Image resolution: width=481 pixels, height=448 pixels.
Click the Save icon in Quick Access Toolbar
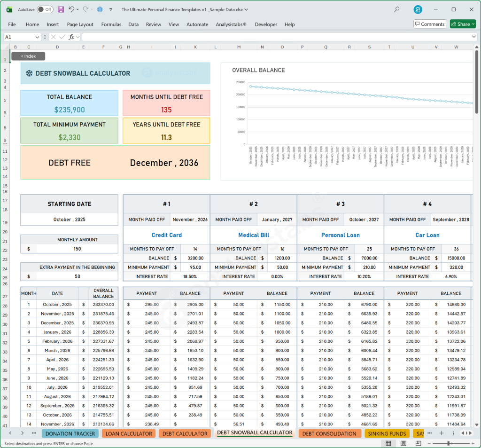pos(61,9)
